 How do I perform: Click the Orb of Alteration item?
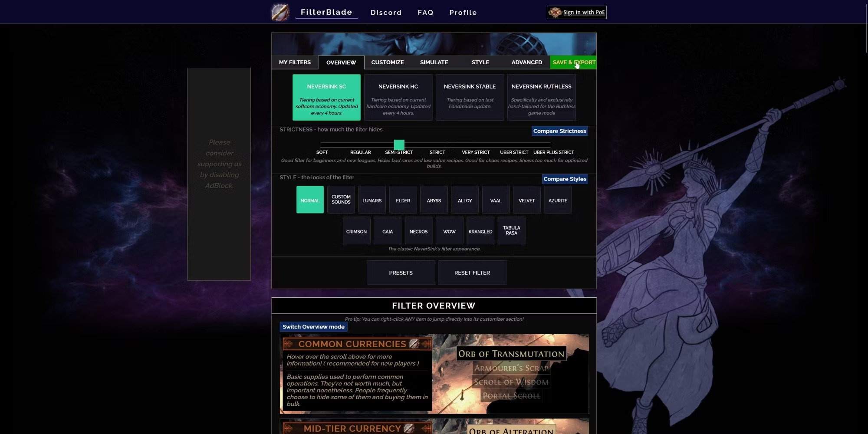511,431
